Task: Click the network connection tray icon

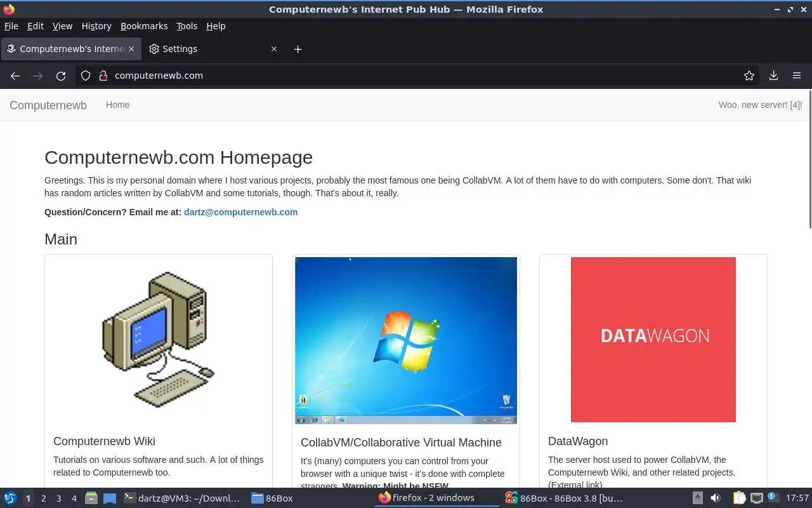Action: coord(756,498)
